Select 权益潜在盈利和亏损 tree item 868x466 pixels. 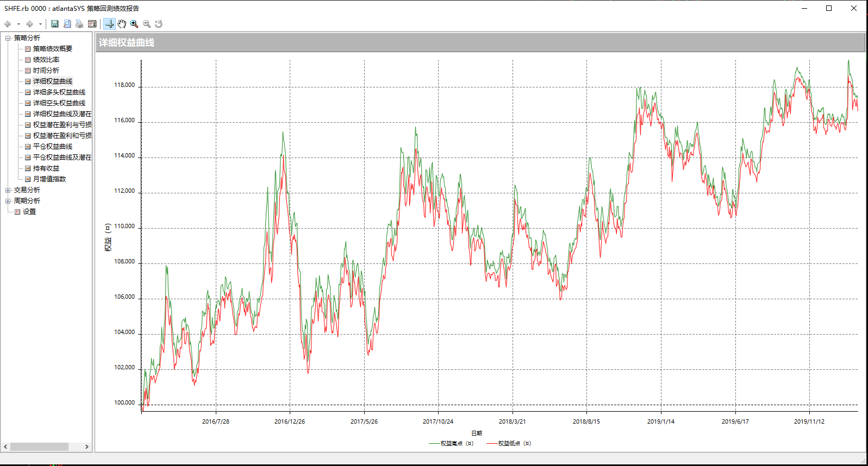coord(62,136)
